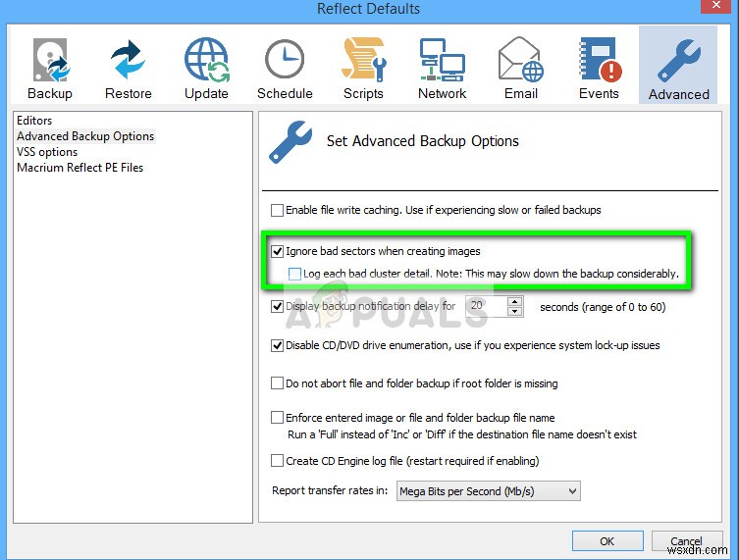Increase notification delay seconds with up arrow
739x560 pixels.
click(515, 302)
